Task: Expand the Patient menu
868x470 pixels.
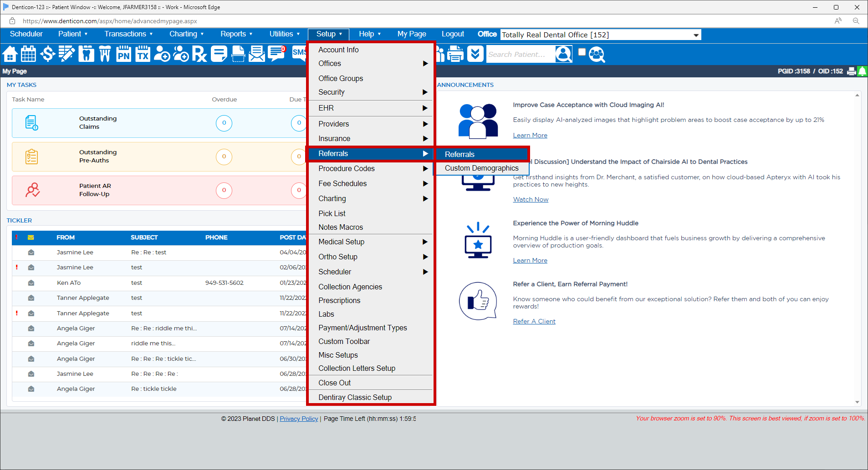Action: [73, 34]
